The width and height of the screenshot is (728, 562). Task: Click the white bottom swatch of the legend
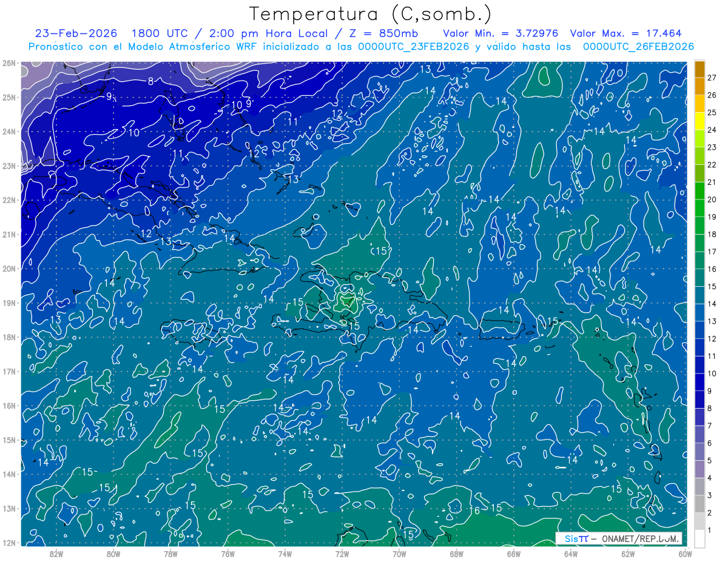[x=700, y=539]
